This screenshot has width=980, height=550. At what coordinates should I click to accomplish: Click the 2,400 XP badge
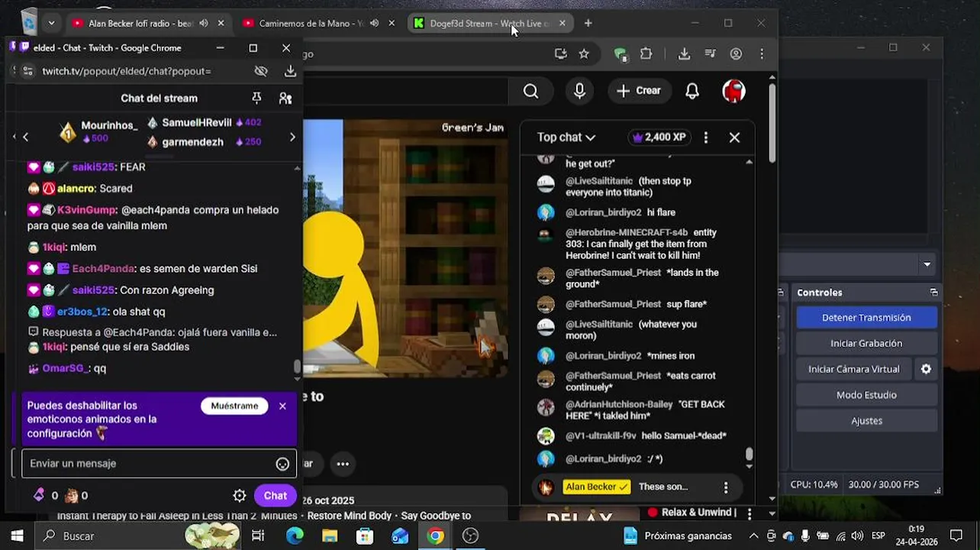pos(659,137)
